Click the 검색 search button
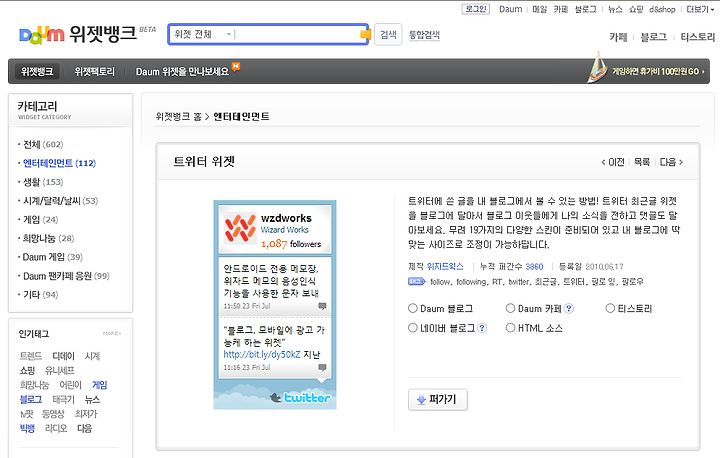Screen dimensions: 720x458 [388, 34]
